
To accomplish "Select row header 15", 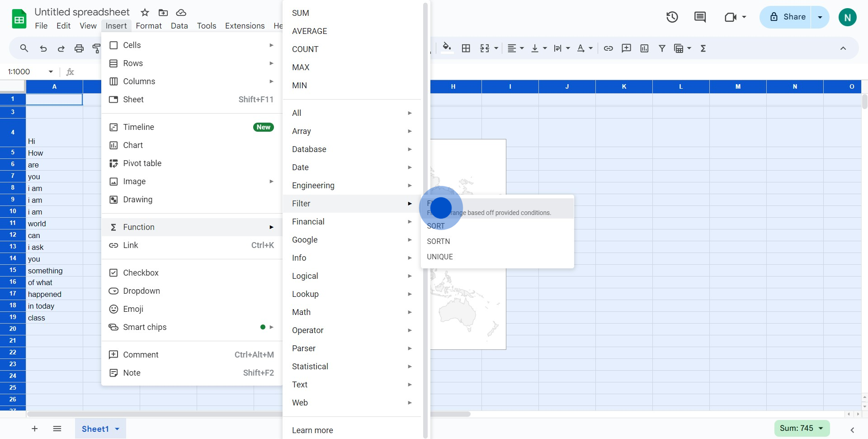I will tap(13, 270).
